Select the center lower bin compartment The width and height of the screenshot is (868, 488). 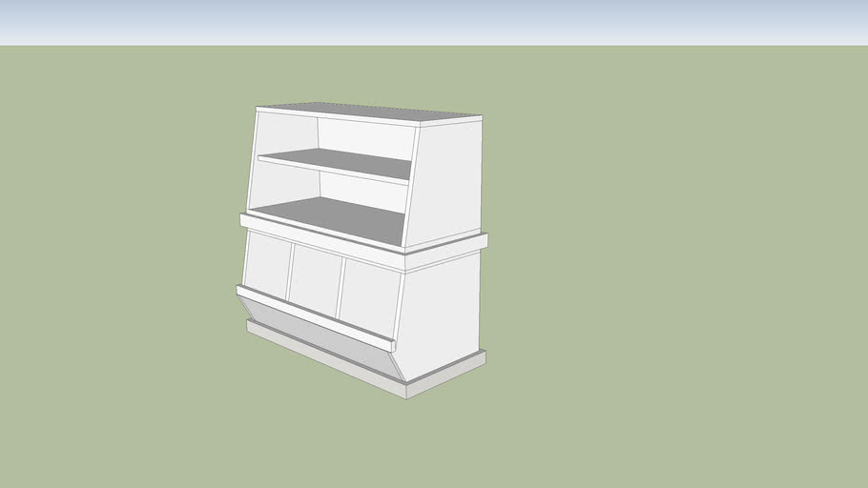pos(314,274)
